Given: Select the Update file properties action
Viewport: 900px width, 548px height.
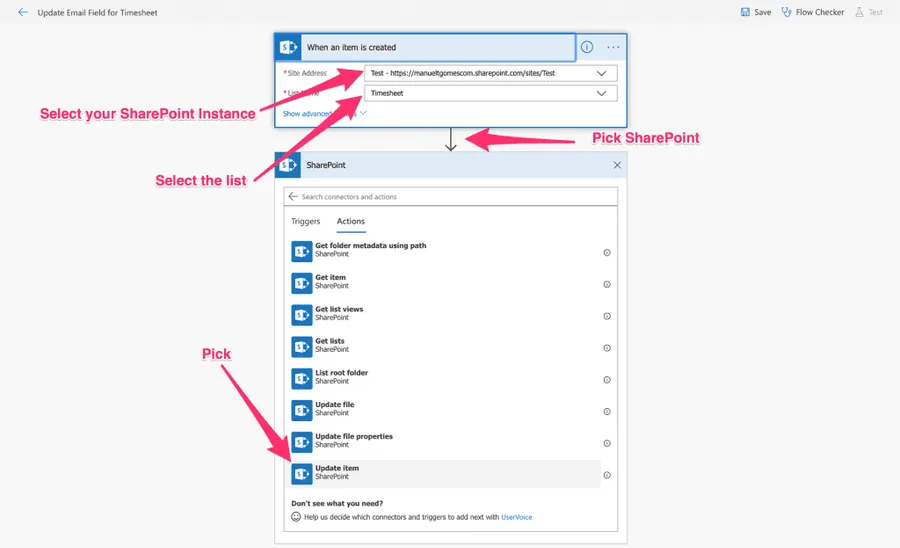Looking at the screenshot, I should (353, 441).
